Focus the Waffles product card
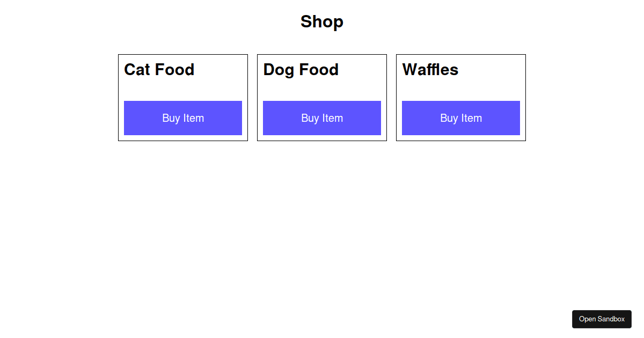Viewport: 644px width, 338px height. click(x=461, y=98)
